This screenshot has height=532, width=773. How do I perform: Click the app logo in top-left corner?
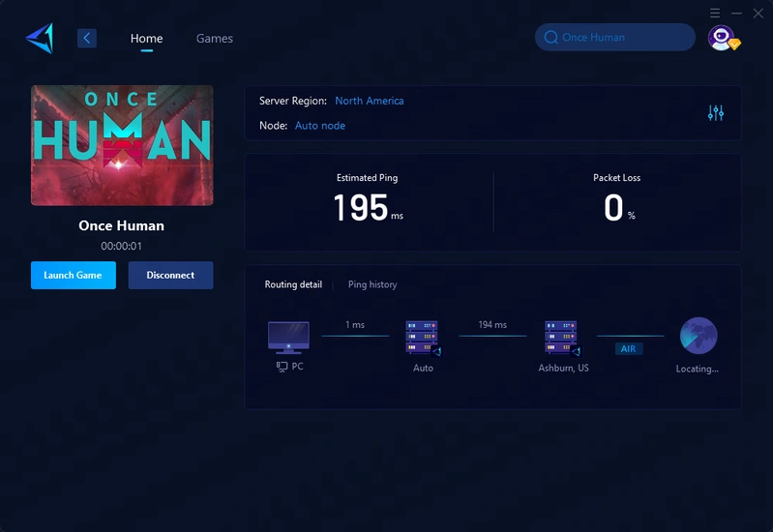point(40,38)
